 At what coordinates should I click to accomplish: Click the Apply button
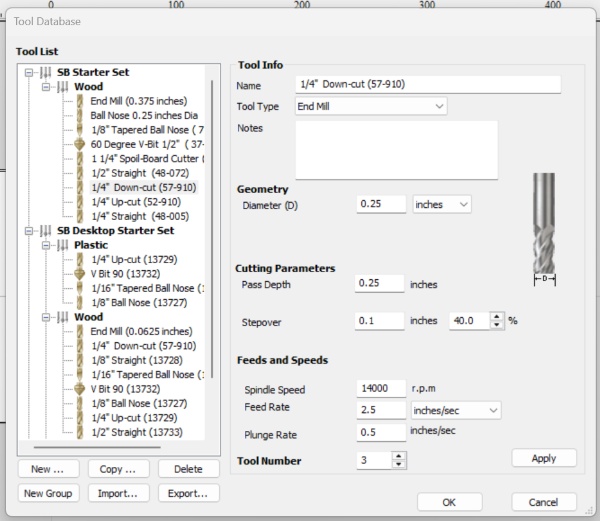(x=544, y=457)
